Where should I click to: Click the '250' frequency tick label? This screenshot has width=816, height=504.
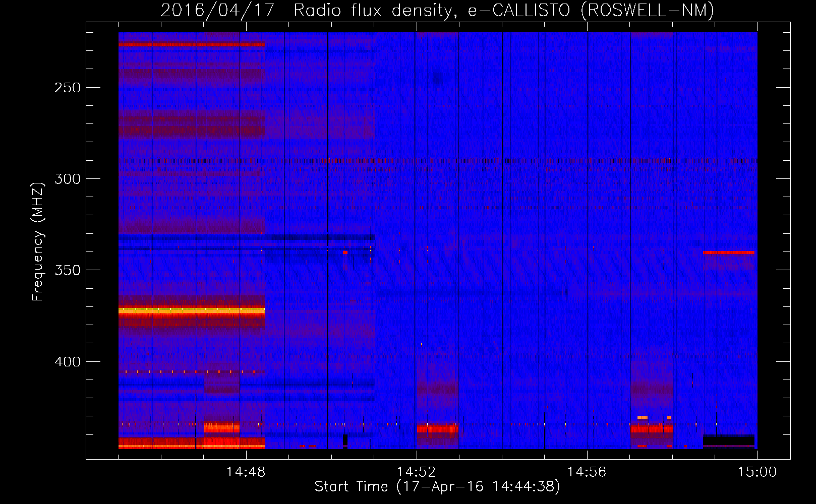(67, 88)
